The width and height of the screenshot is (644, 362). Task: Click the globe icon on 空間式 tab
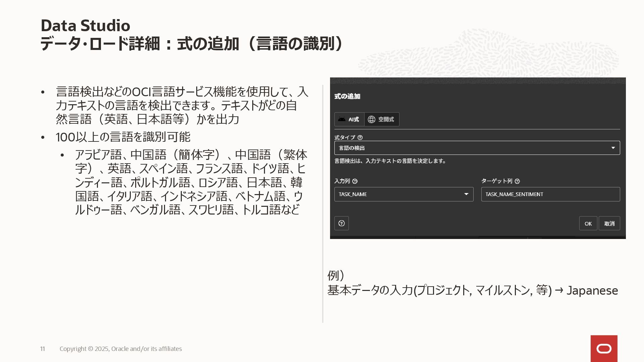pos(371,119)
